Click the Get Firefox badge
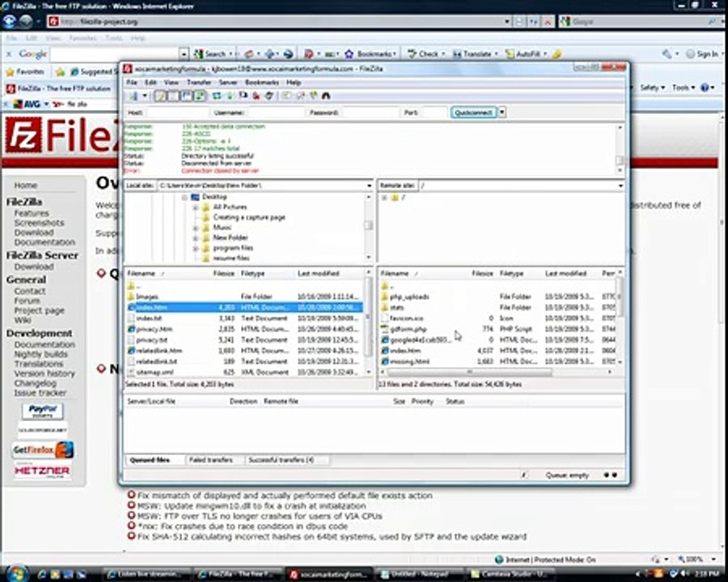 point(43,449)
